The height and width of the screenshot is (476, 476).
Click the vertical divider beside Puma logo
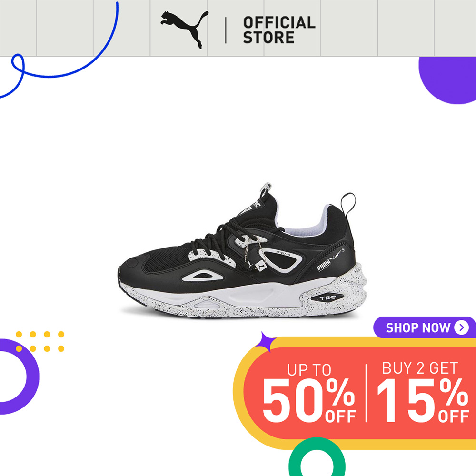tap(226, 30)
